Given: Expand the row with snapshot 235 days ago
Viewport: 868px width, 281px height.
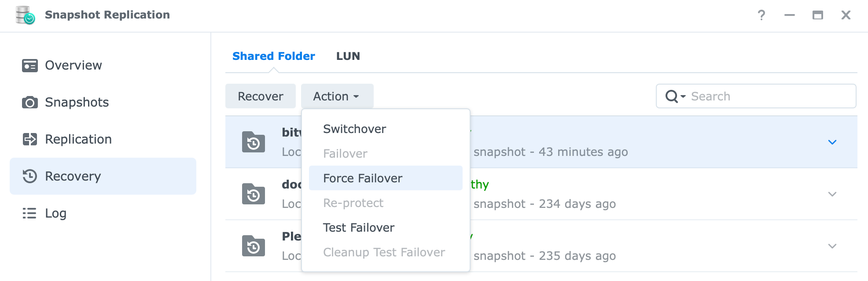Looking at the screenshot, I should point(832,246).
